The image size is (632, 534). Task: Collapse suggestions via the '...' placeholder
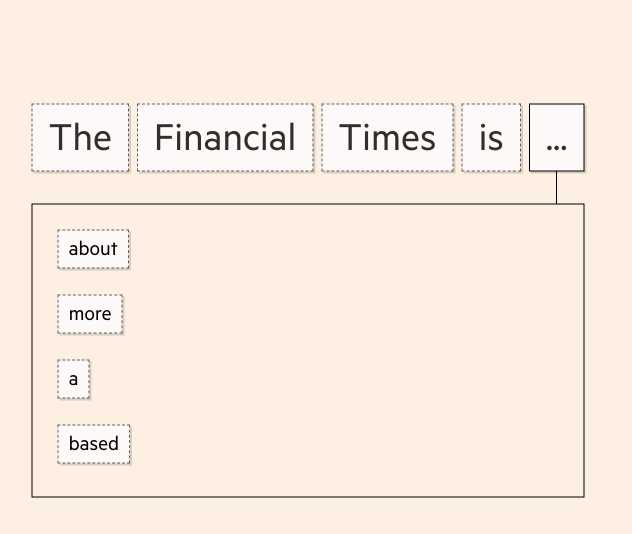pyautogui.click(x=557, y=137)
